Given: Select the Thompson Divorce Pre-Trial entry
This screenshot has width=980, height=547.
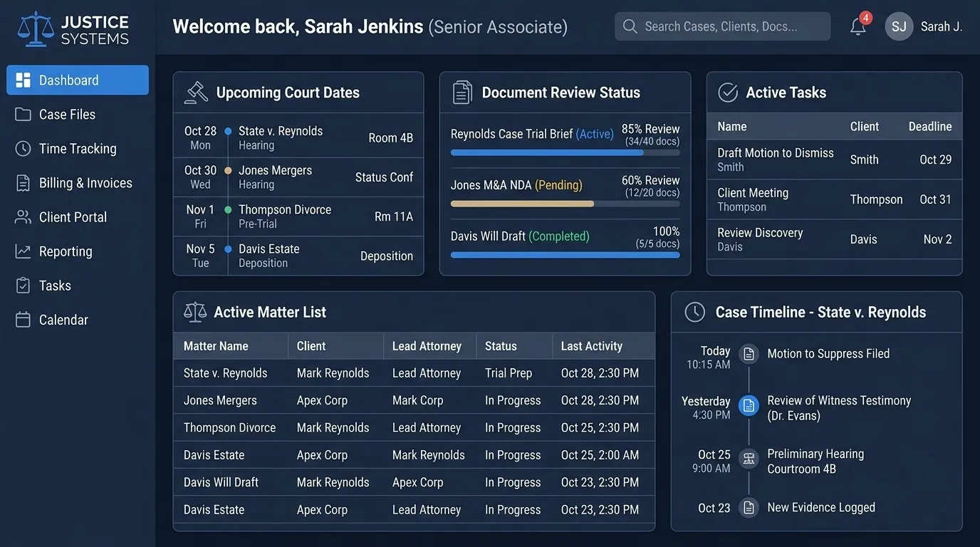Looking at the screenshot, I should pos(298,217).
